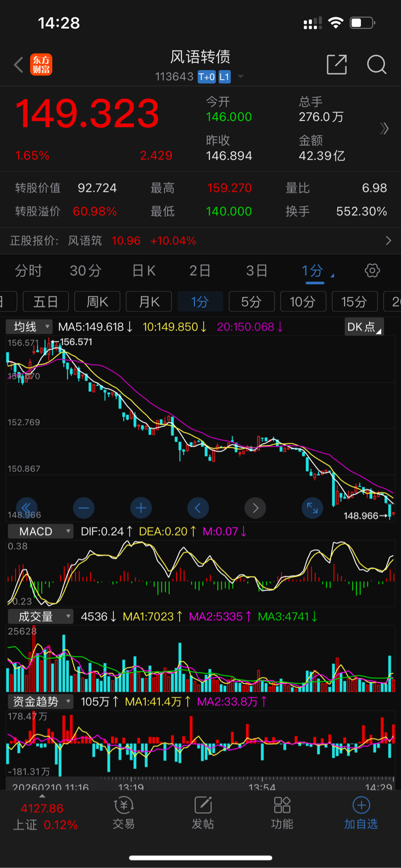Add to watchlist via 加自选
The width and height of the screenshot is (401, 868).
point(361,813)
